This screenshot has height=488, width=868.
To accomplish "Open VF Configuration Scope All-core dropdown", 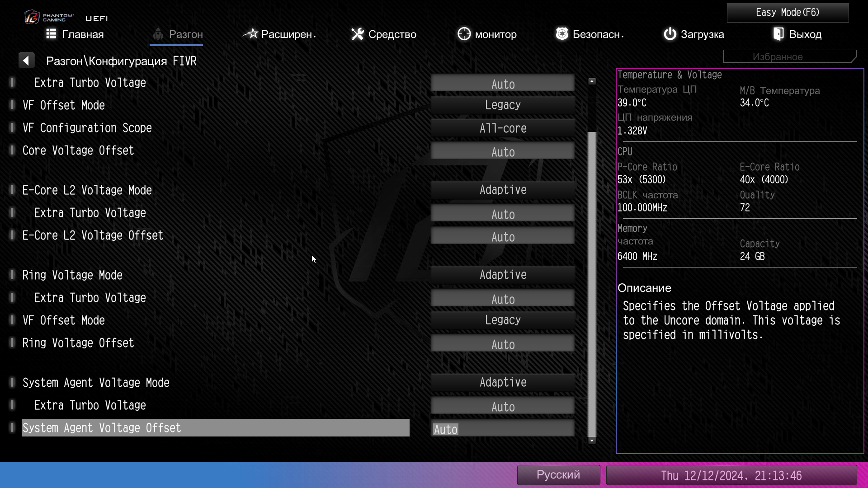I will 503,128.
